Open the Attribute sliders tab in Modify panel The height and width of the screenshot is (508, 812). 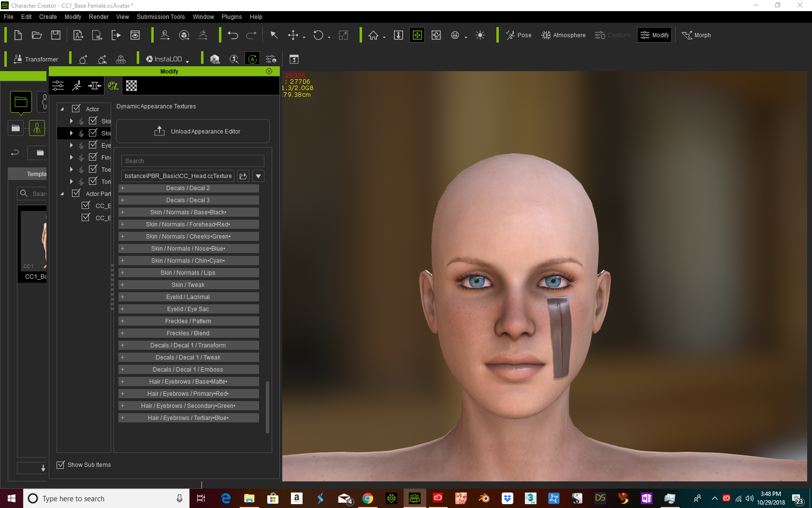pyautogui.click(x=58, y=86)
